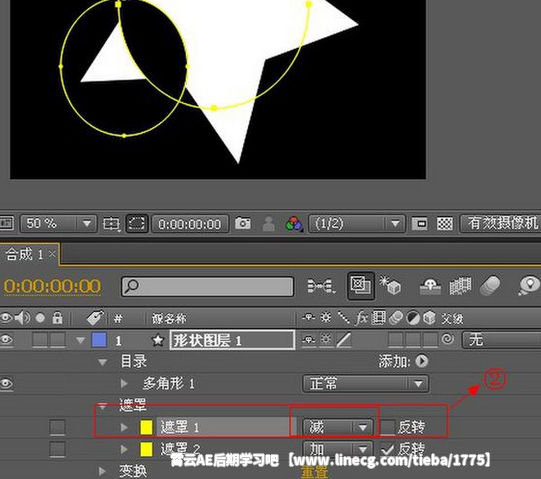Screen dimensions: 541x479
Task: Click the audio speaker column header
Action: (22, 317)
